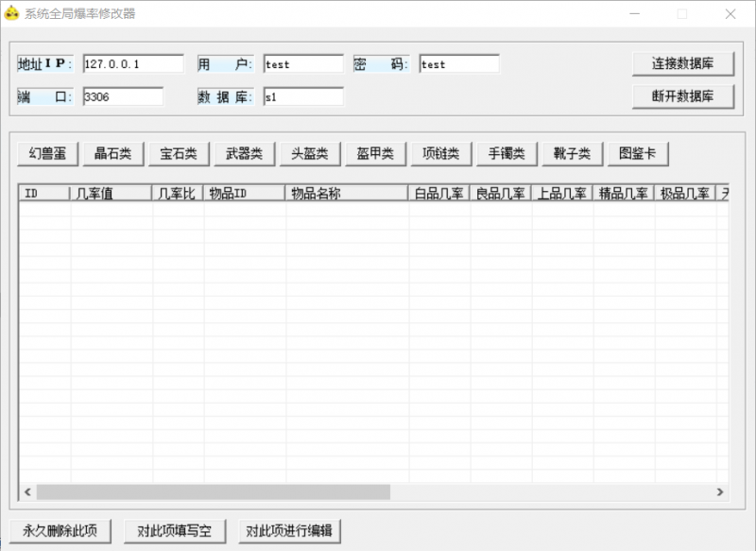
Task: Select the 图鉴卡 category button
Action: click(638, 153)
